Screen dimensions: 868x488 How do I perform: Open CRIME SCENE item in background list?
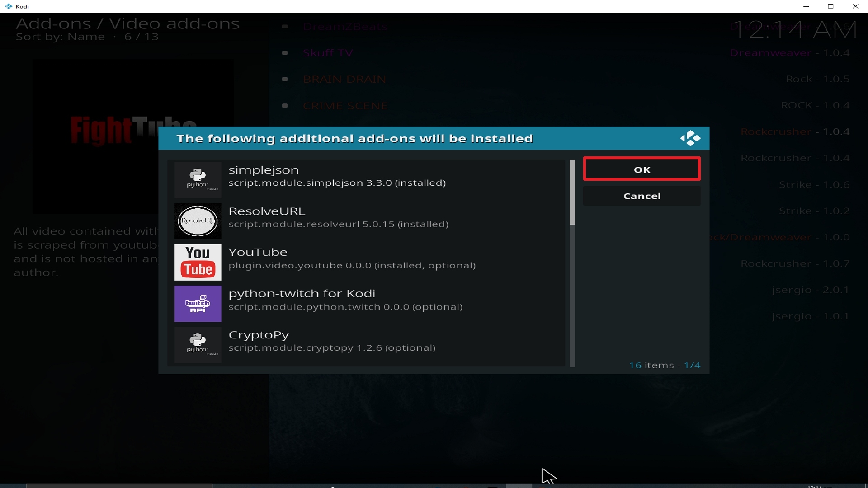[345, 106]
